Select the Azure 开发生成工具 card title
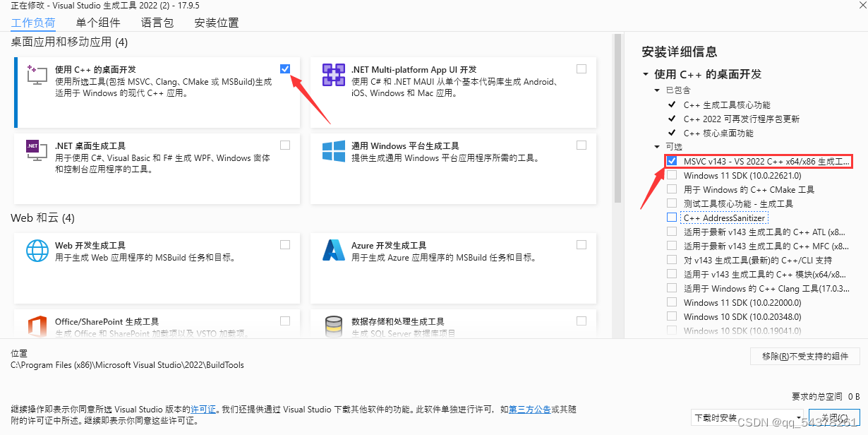This screenshot has width=868, height=435. point(389,246)
